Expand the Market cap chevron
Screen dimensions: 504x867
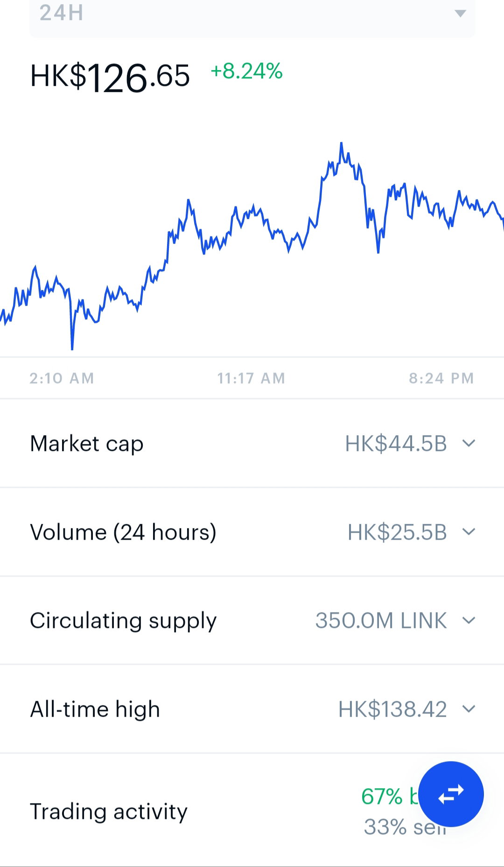(x=469, y=443)
